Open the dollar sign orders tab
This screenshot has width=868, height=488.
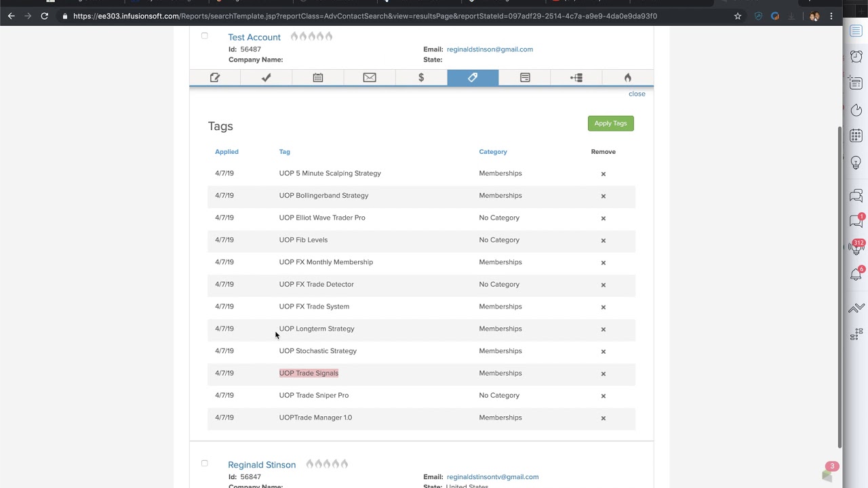tap(421, 78)
